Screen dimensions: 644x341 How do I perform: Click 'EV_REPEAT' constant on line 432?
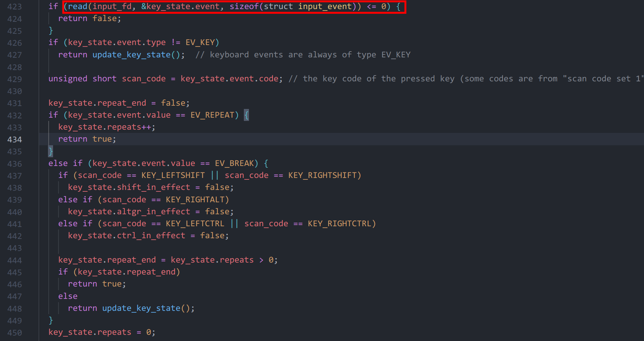click(x=212, y=115)
